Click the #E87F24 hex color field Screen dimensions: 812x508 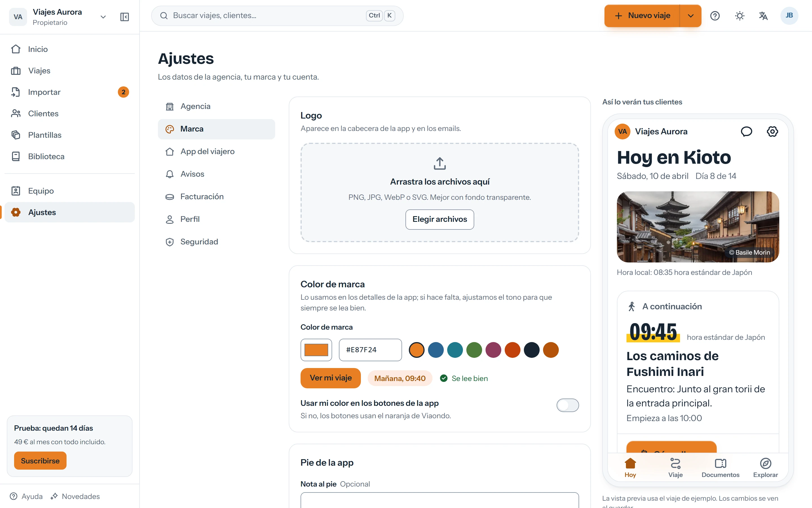[370, 350]
